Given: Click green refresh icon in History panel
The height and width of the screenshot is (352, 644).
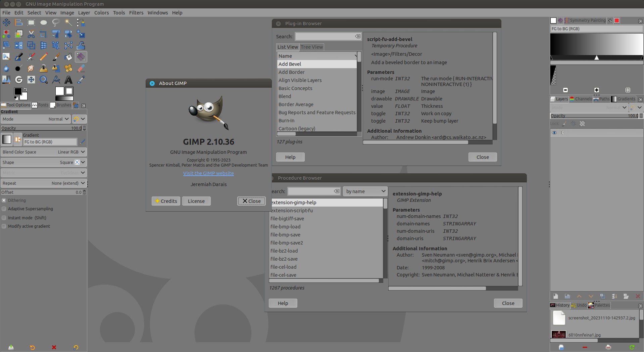Looking at the screenshot, I should click(632, 347).
